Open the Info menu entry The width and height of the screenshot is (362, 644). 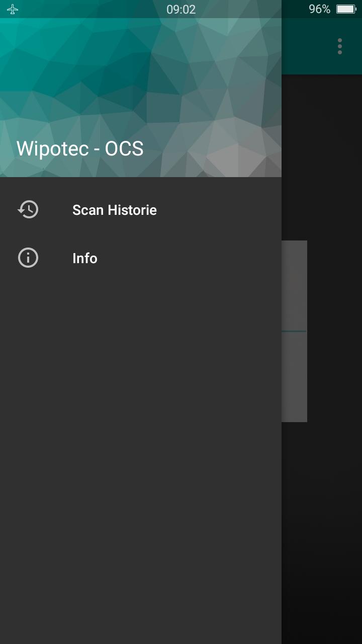[x=141, y=258]
